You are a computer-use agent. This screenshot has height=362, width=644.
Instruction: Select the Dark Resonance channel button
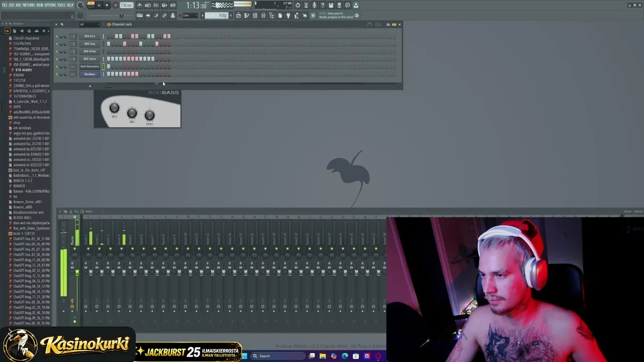click(x=90, y=66)
